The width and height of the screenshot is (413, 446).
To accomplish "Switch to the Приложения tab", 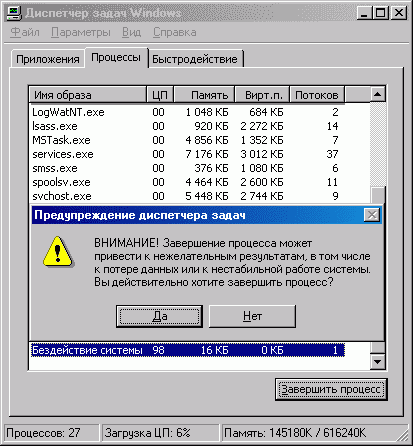I will click(47, 59).
